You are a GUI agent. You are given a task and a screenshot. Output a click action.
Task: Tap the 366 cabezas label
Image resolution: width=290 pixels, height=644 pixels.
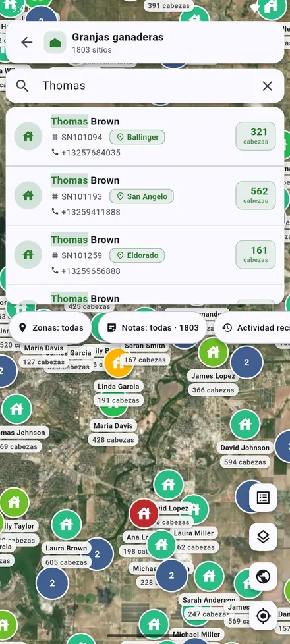tap(213, 390)
